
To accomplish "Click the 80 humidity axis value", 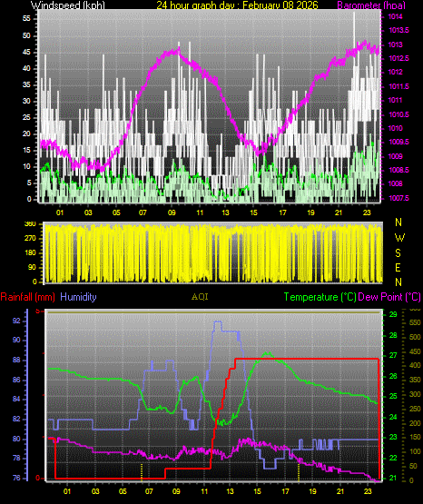I will (16, 439).
